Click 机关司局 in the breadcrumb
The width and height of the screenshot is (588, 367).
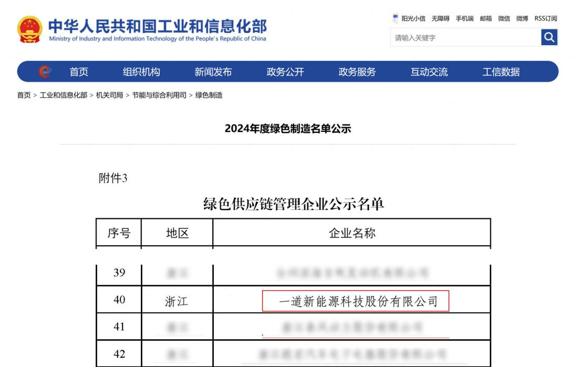[109, 95]
